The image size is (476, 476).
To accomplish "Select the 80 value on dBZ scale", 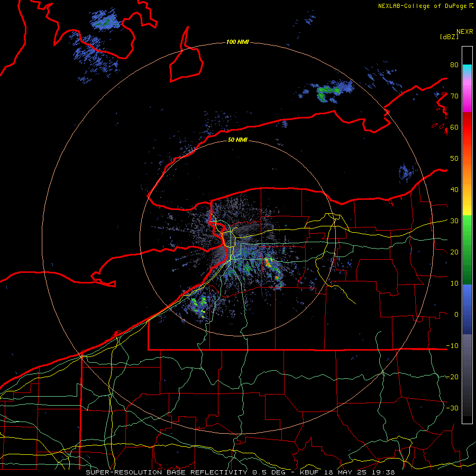I will coord(454,65).
